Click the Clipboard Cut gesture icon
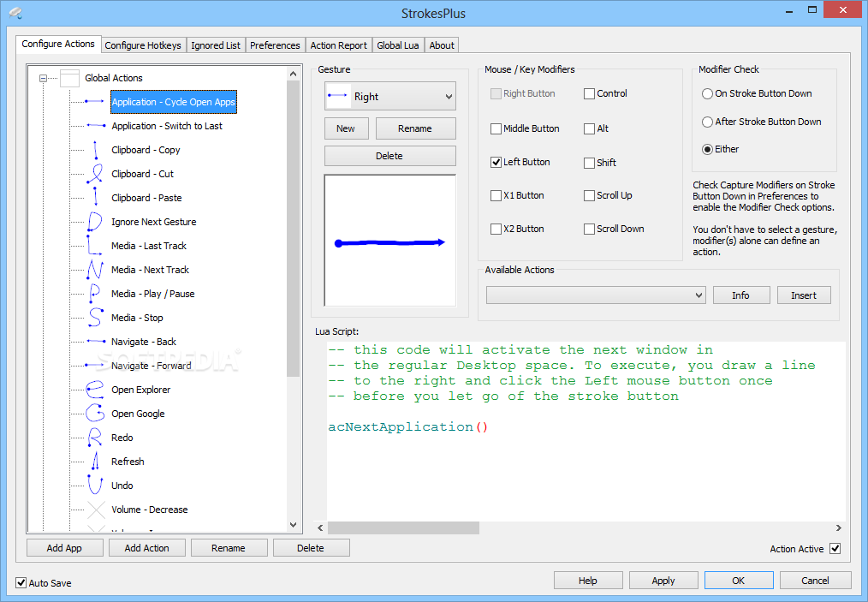868x602 pixels. (95, 174)
